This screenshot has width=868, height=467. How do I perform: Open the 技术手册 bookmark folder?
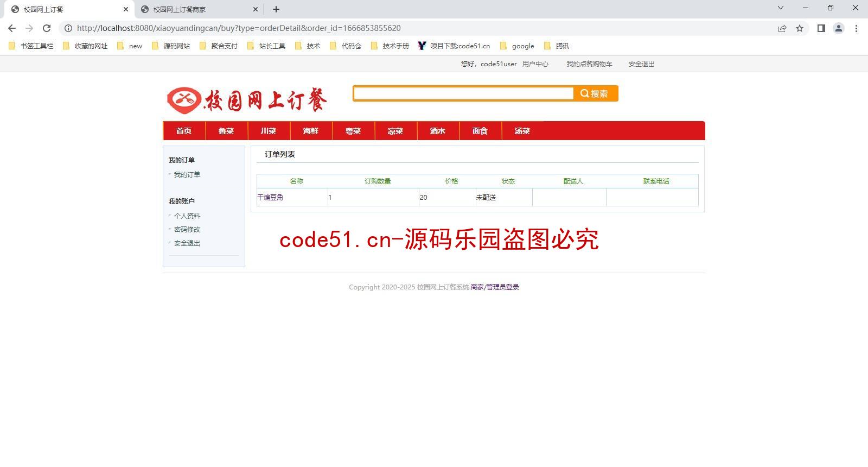tap(390, 46)
